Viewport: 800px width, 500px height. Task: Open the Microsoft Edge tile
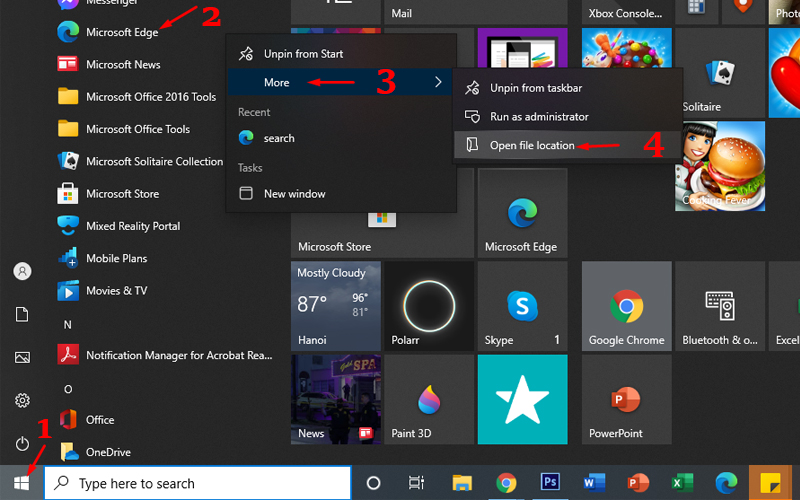click(522, 213)
